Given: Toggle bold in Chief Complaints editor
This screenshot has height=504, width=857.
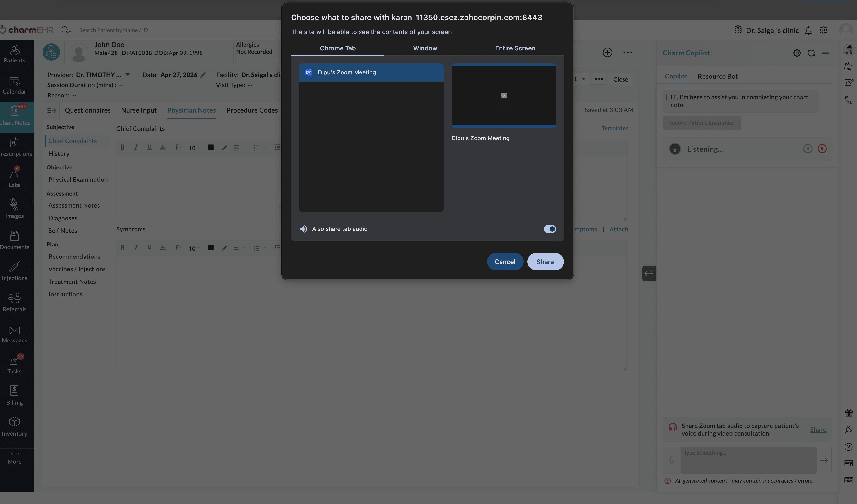Looking at the screenshot, I should coord(122,148).
